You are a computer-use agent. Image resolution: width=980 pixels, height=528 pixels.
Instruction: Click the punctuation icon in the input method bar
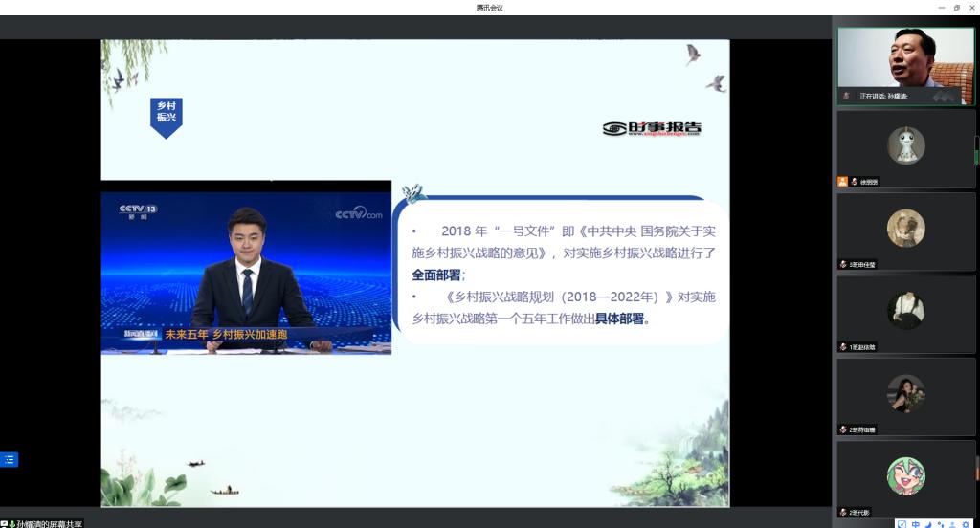point(941,523)
